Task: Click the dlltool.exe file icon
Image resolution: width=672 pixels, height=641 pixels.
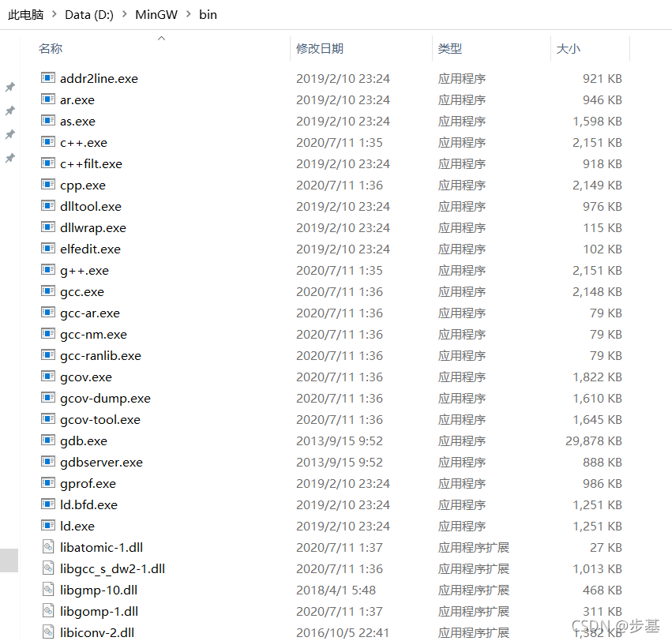Action: pos(48,206)
